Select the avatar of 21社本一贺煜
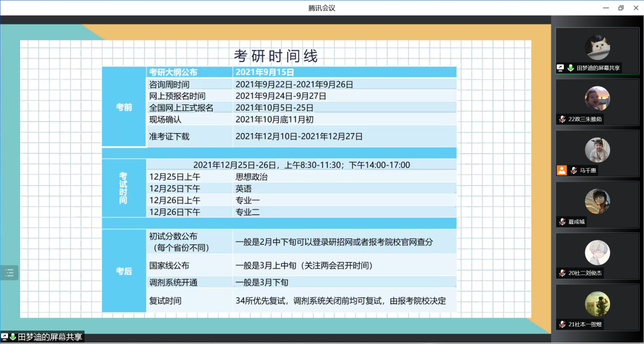The image size is (644, 344). point(597,304)
